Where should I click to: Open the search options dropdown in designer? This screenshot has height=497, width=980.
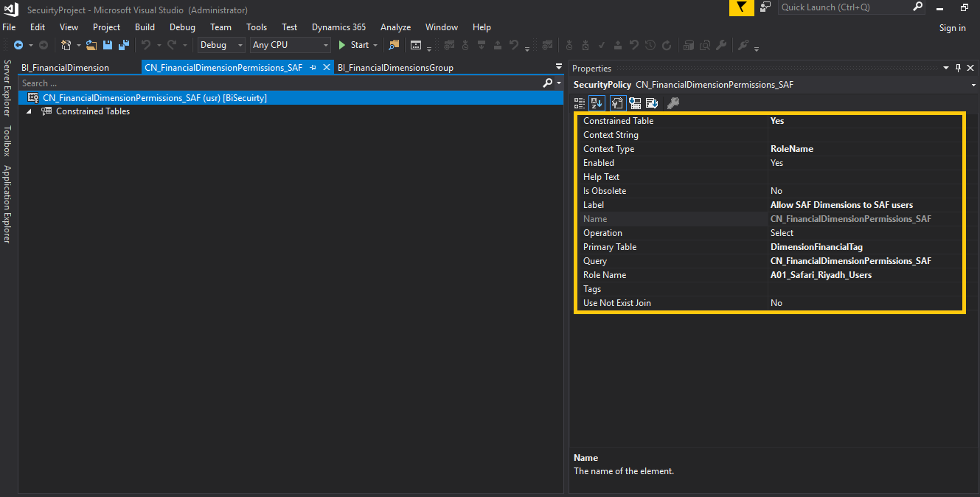pyautogui.click(x=557, y=83)
